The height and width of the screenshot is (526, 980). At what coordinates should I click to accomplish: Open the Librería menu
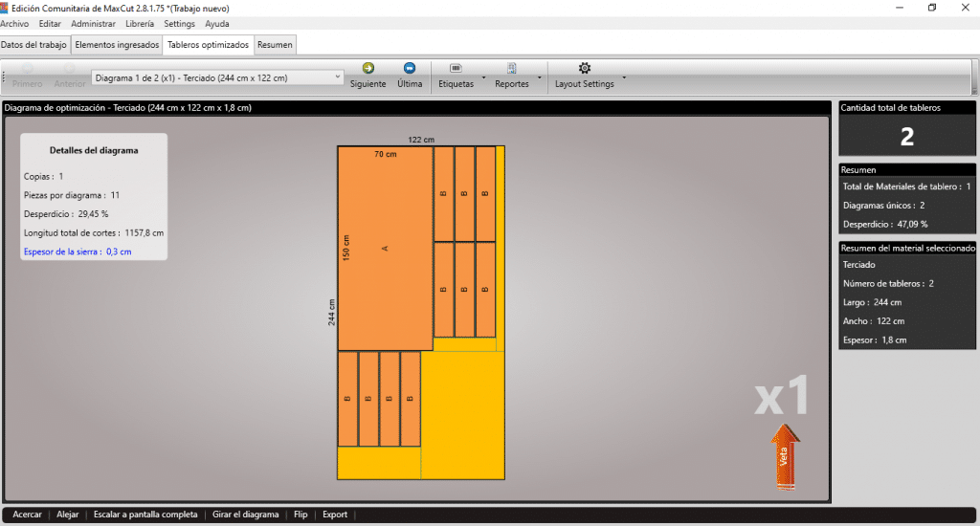(140, 24)
